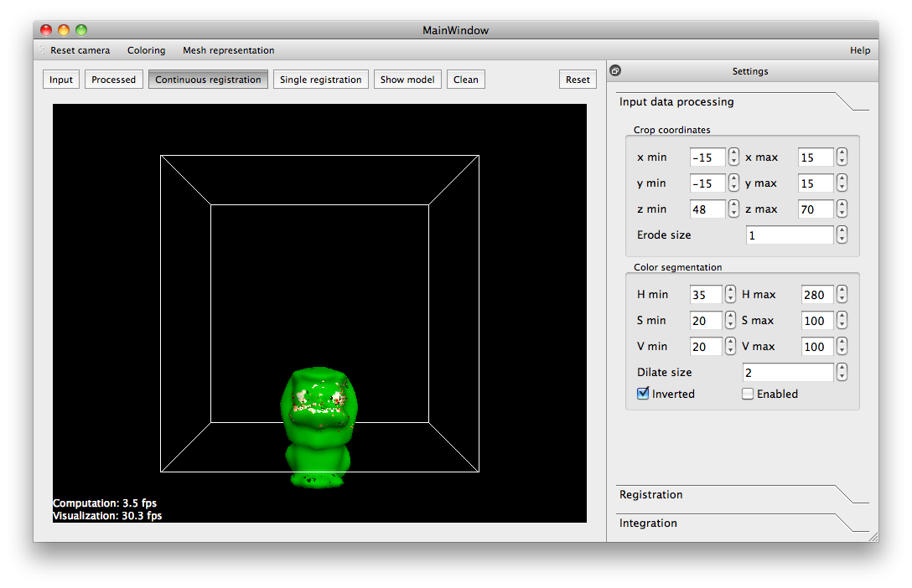This screenshot has width=912, height=588.
Task: Expand the Integration settings section
Action: [x=742, y=523]
